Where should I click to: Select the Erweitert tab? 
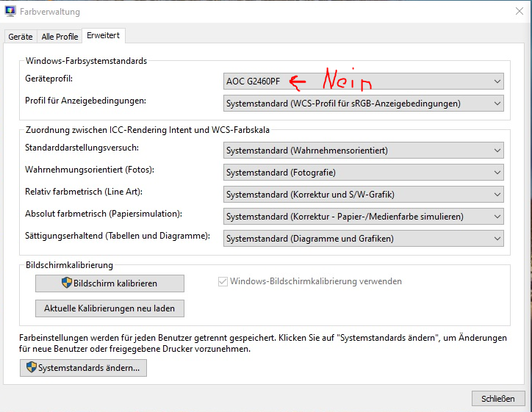click(x=104, y=35)
